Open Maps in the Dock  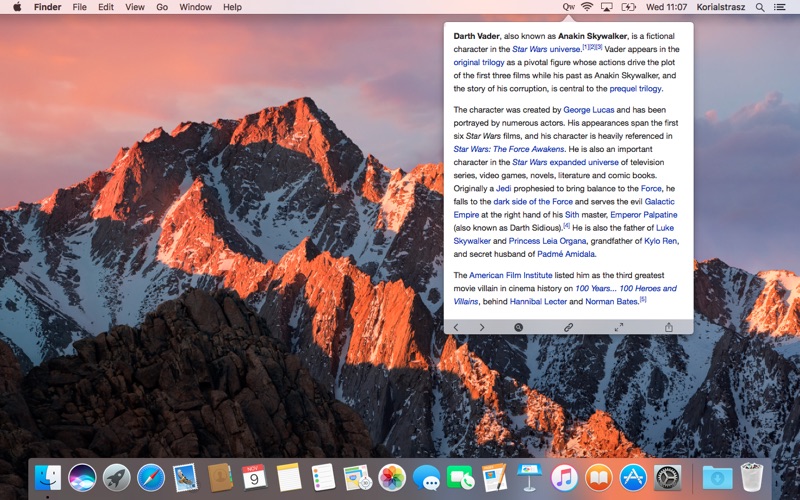tap(358, 478)
